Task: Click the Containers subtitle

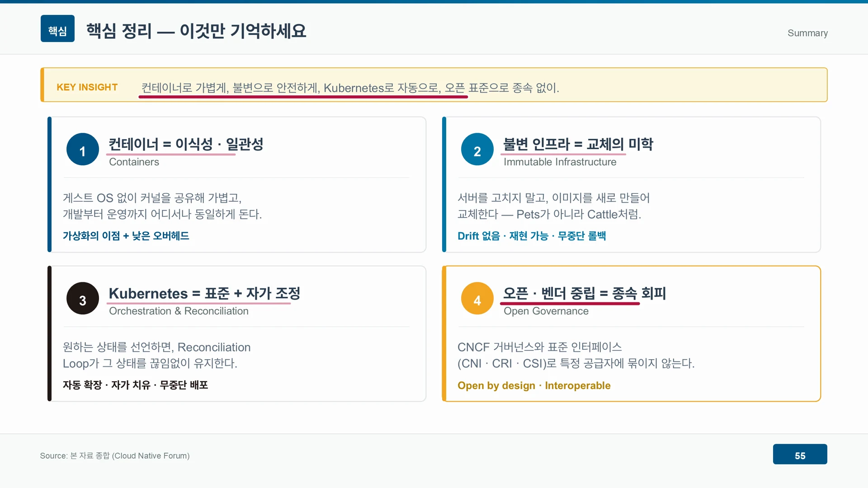Action: (134, 162)
